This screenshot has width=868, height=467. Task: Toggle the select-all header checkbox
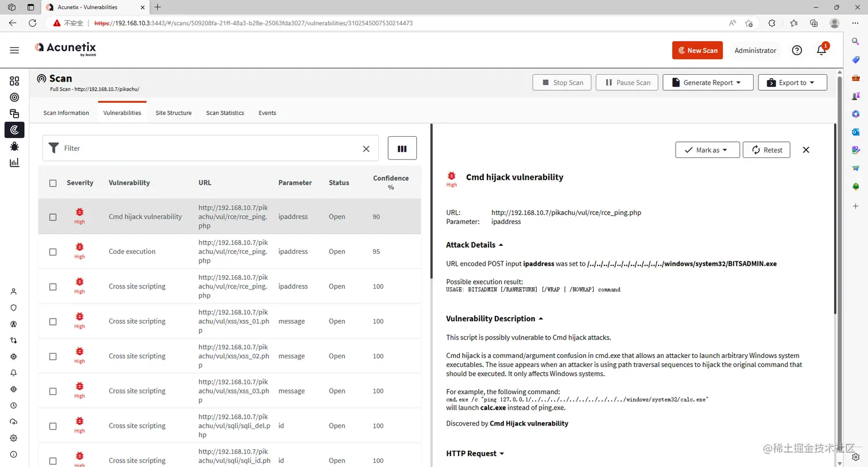coord(53,183)
